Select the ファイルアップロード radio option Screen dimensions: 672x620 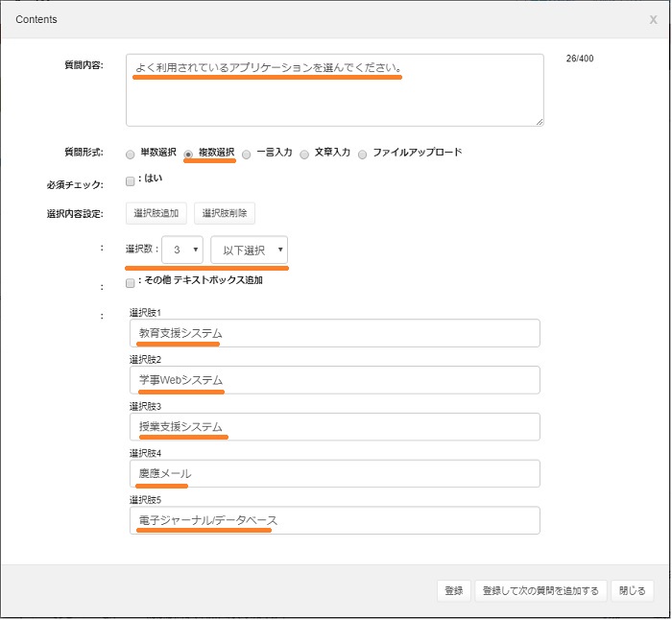click(x=363, y=154)
